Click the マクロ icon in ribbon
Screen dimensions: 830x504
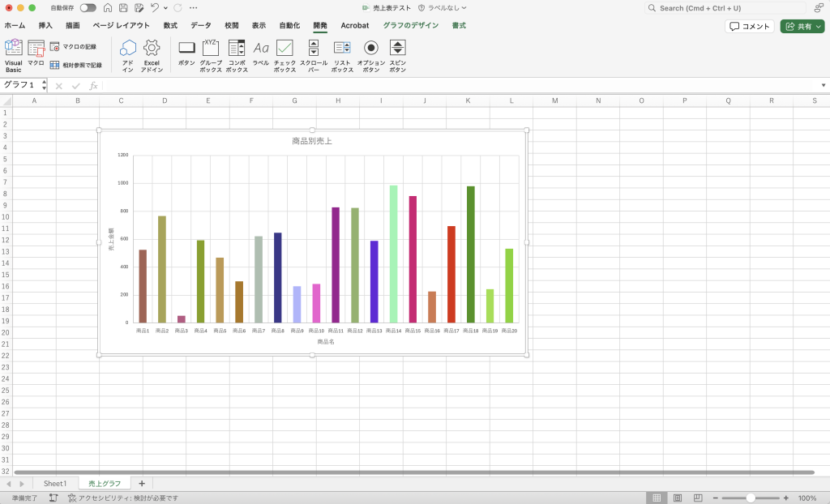36,53
